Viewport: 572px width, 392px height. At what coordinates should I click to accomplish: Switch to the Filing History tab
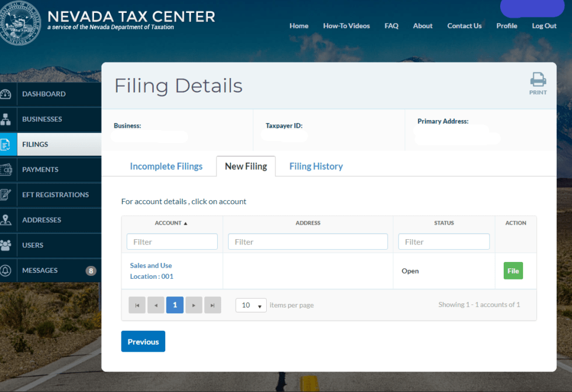[x=316, y=166]
